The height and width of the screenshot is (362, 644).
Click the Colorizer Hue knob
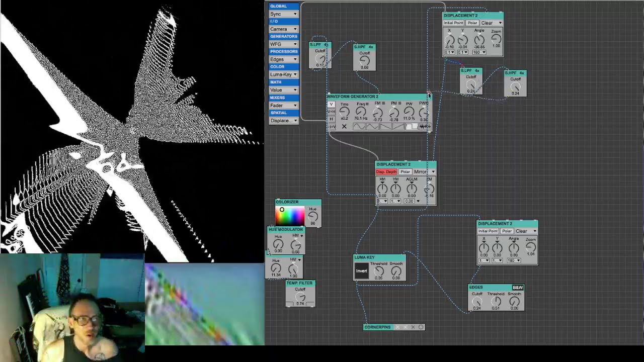click(313, 217)
